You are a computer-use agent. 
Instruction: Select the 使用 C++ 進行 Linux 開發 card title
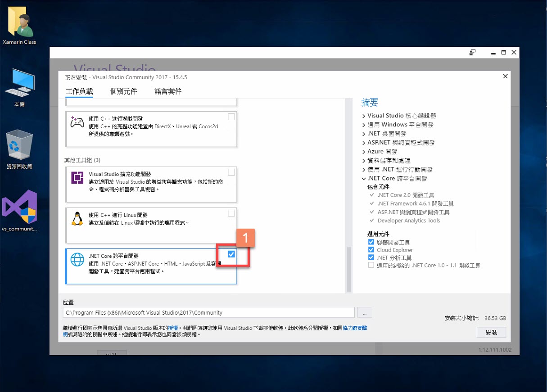tap(118, 215)
